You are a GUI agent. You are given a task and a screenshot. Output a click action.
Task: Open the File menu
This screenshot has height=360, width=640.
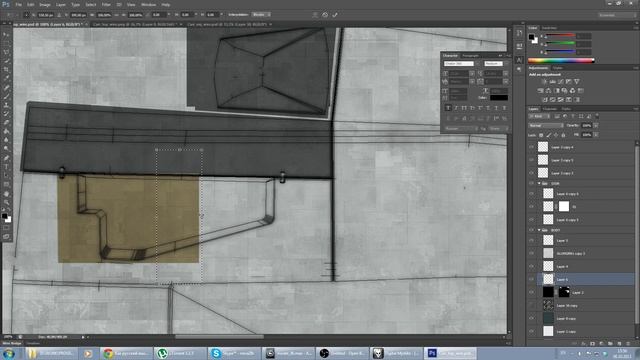coord(19,4)
